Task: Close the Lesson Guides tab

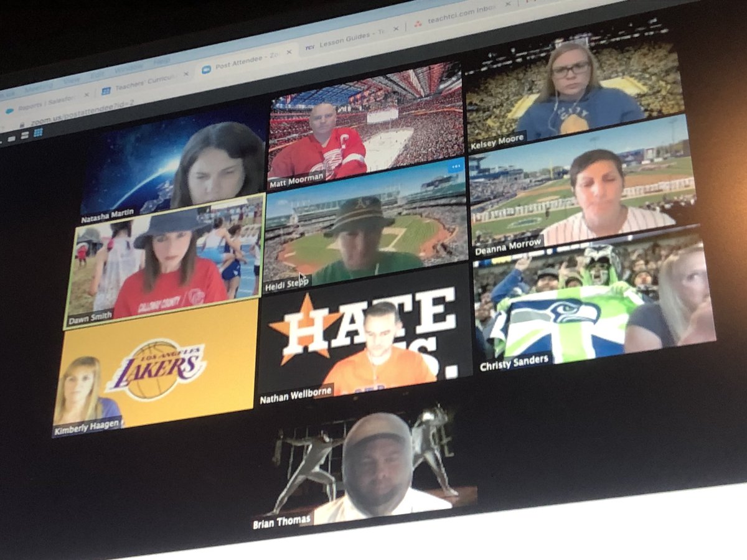Action: [x=395, y=29]
